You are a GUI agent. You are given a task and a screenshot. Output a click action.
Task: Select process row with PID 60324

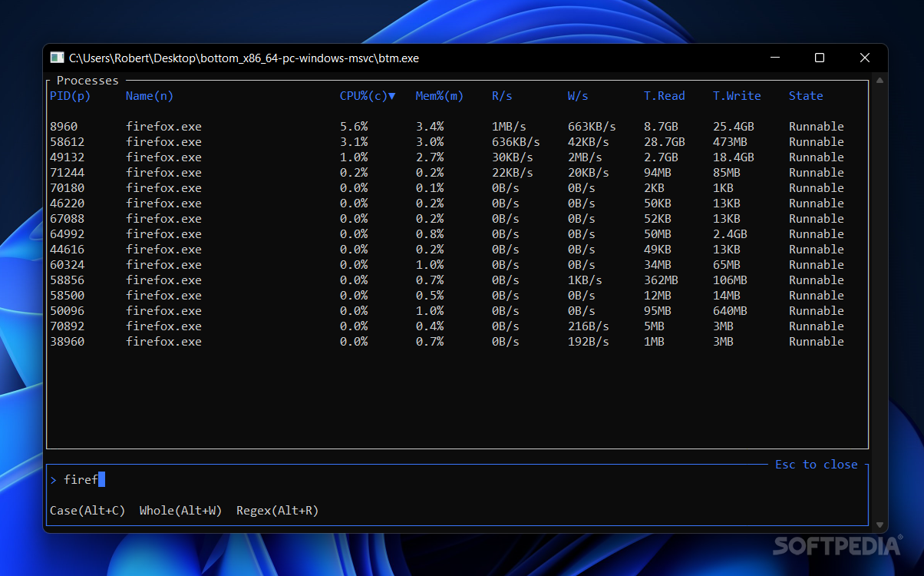pyautogui.click(x=457, y=265)
